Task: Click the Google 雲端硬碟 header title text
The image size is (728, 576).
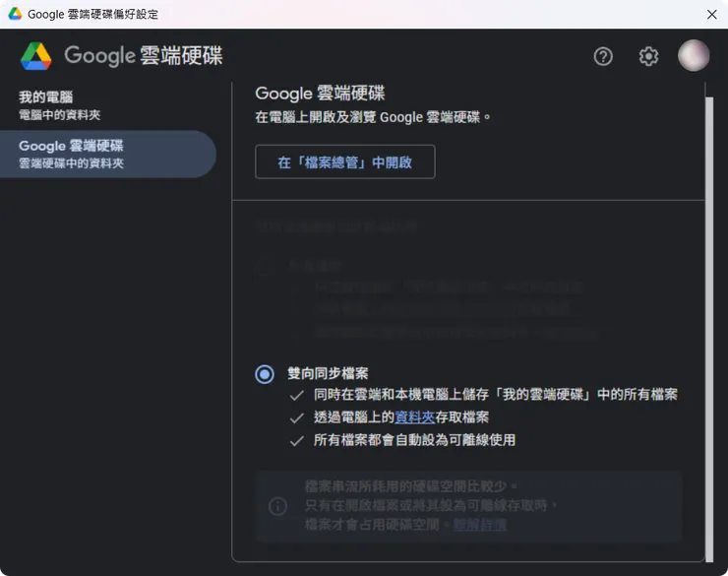Action: click(144, 55)
